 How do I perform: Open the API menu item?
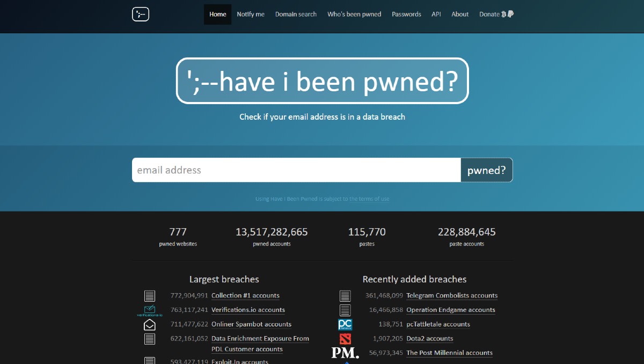coord(436,14)
